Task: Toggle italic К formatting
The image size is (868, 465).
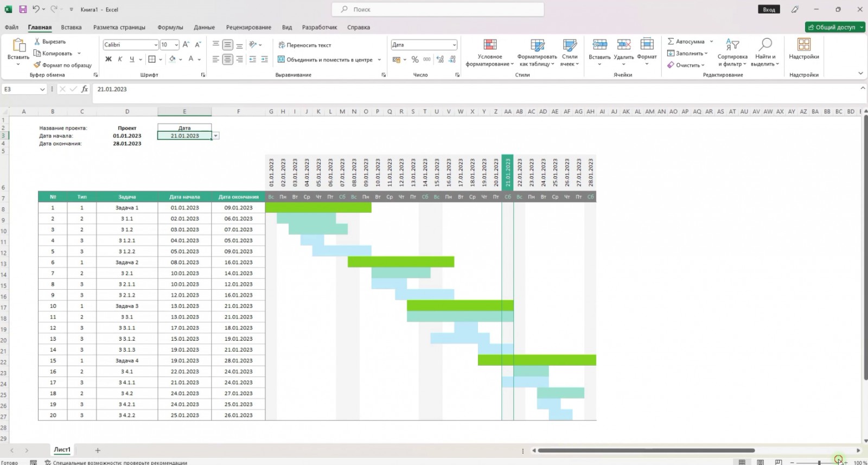Action: tap(120, 59)
